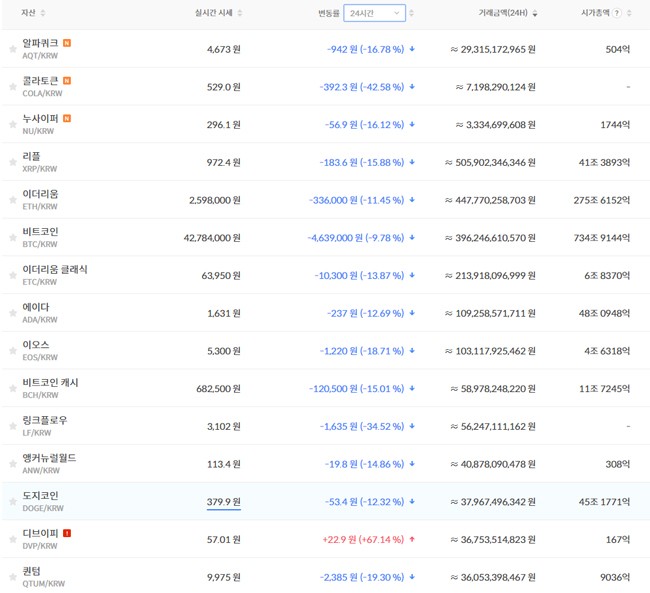Open the 퀀텀 asset name
Image resolution: width=650 pixels, height=593 pixels.
31,571
